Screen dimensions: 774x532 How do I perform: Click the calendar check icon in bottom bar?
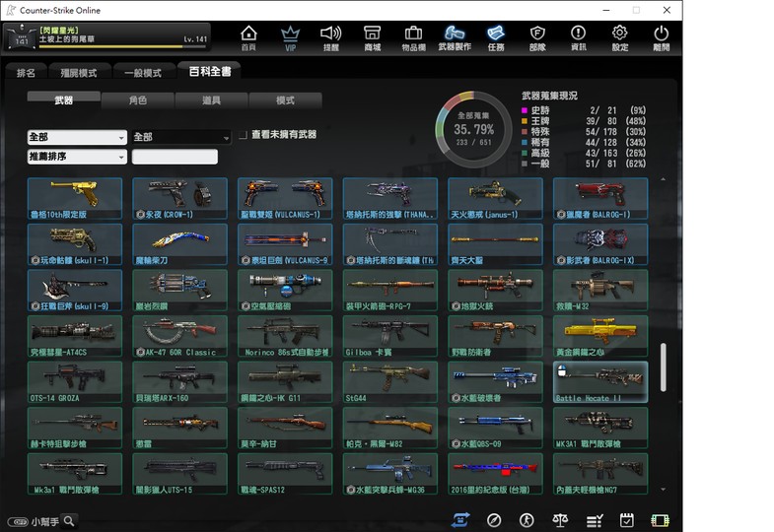click(x=627, y=520)
